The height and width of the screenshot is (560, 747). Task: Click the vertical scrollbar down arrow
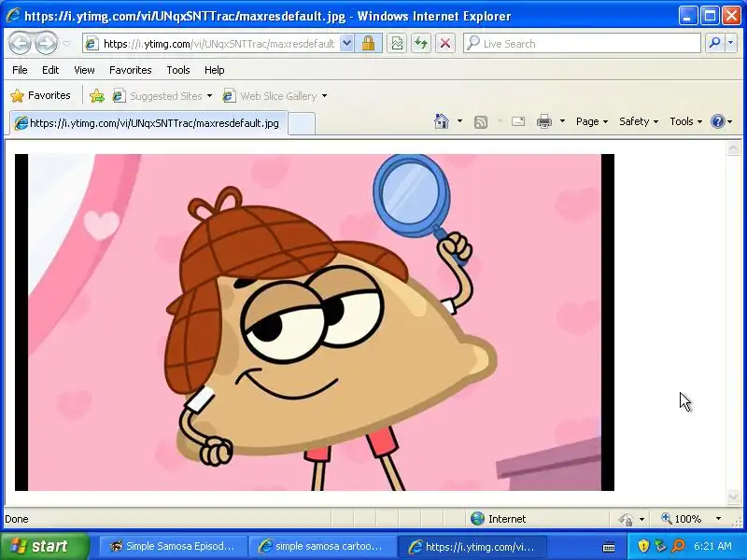pos(733,497)
